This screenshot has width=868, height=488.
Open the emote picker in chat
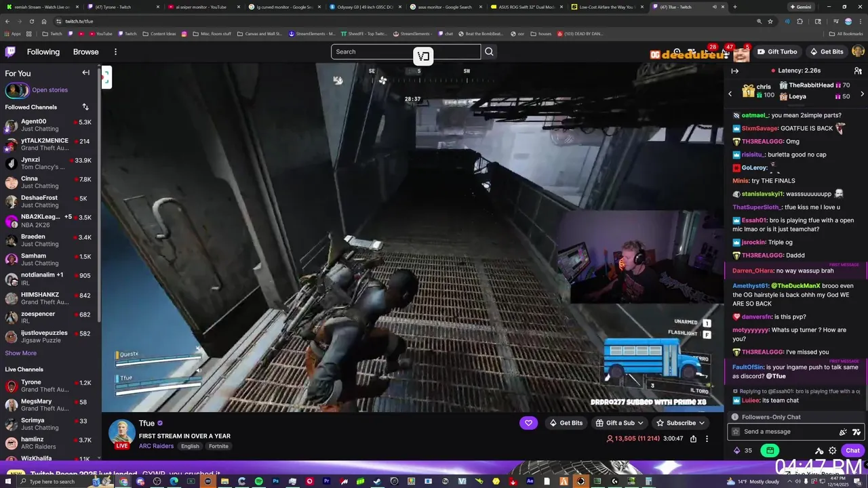843,432
